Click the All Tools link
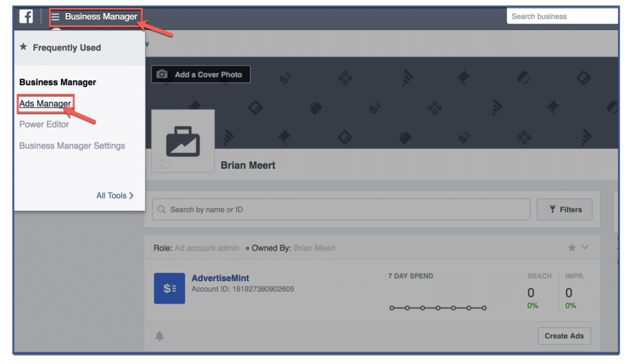 click(115, 195)
